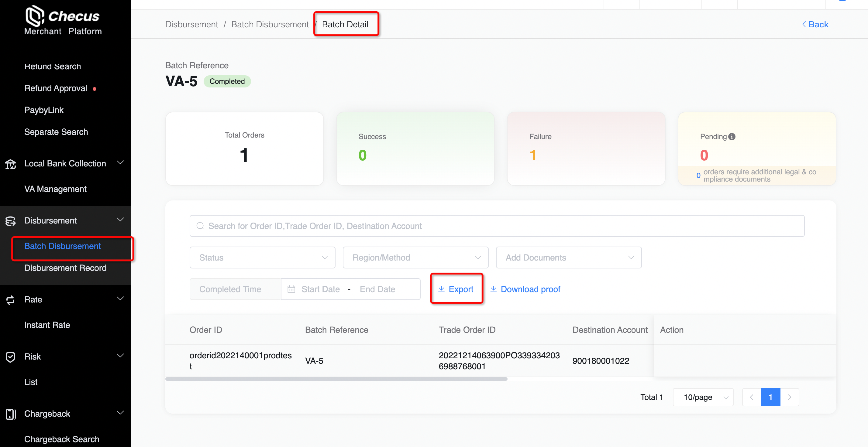This screenshot has width=868, height=447.
Task: Click the Checcus logo icon
Action: [35, 16]
